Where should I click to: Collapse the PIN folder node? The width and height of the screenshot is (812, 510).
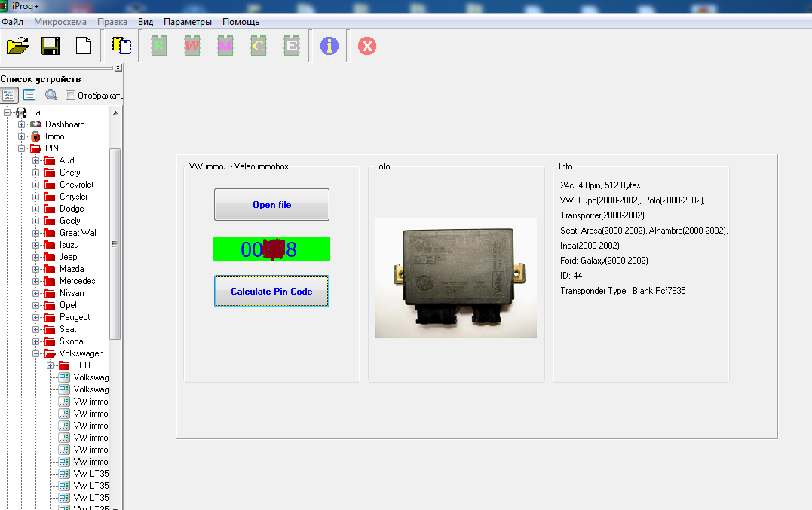tap(21, 148)
